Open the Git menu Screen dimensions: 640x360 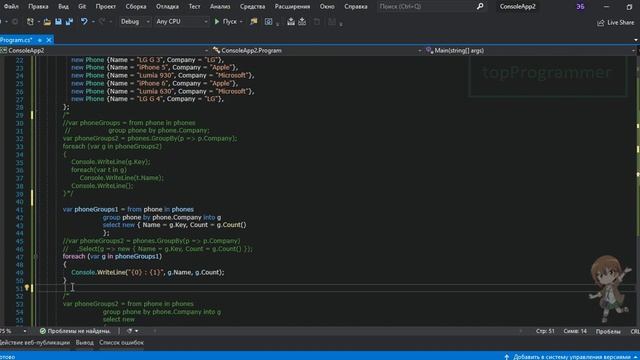tap(82, 7)
